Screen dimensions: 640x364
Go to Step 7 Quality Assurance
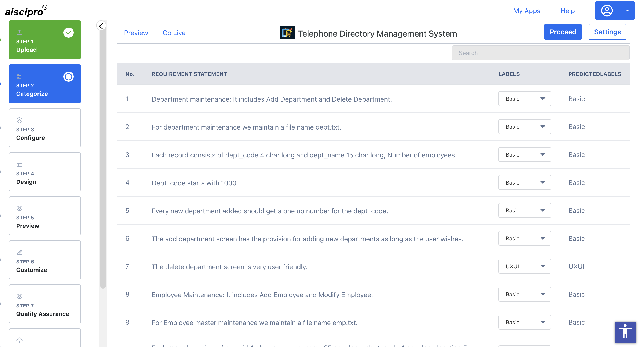tap(45, 304)
